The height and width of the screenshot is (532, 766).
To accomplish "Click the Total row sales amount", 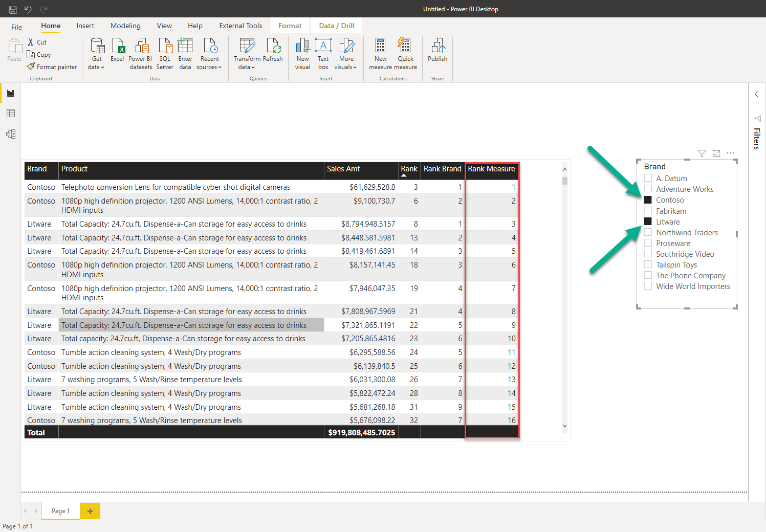I will (361, 433).
